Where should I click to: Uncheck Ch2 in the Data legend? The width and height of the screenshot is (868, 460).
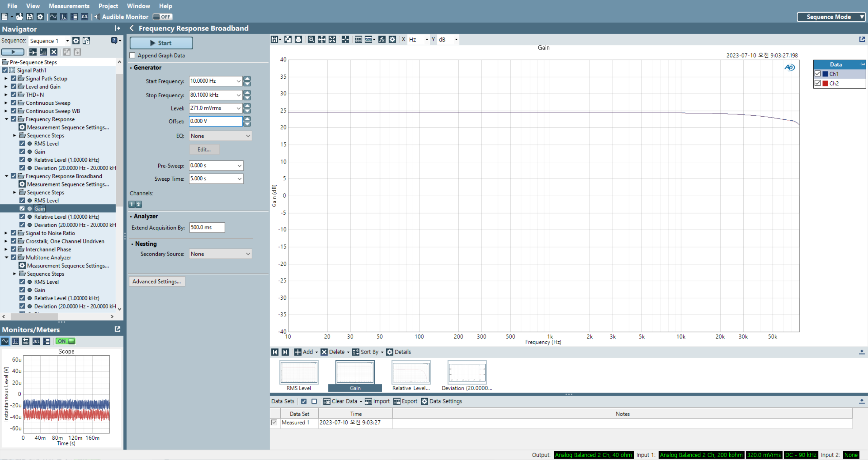click(x=817, y=83)
